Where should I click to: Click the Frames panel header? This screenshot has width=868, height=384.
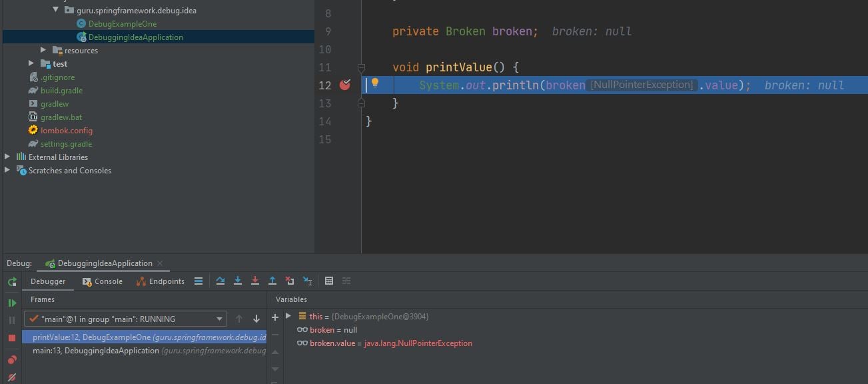43,300
